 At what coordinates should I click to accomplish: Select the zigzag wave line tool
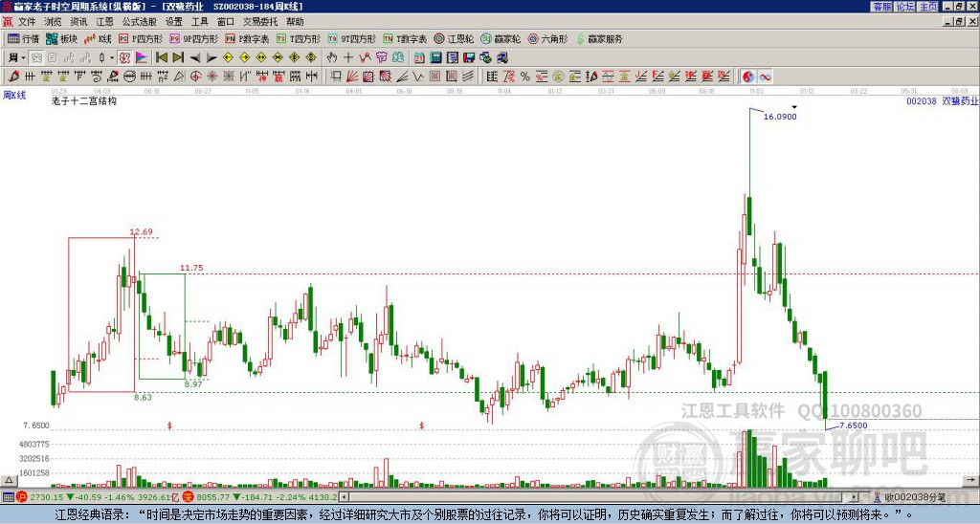pyautogui.click(x=417, y=76)
